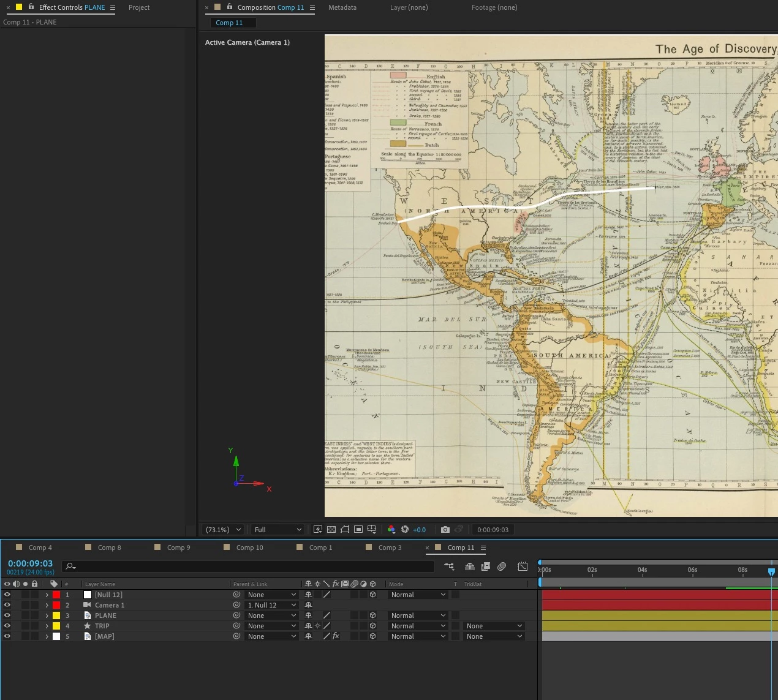
Task: Toggle the transparency grid in the viewer
Action: [x=331, y=530]
